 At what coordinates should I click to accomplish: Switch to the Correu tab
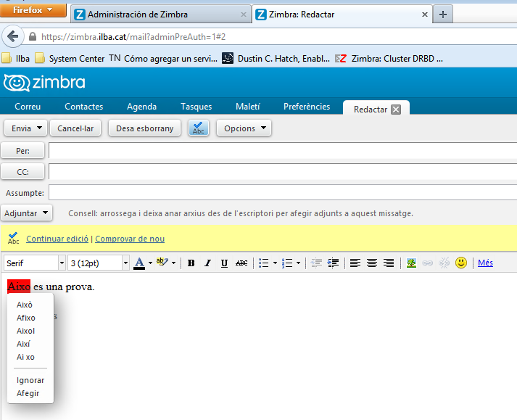pos(28,107)
